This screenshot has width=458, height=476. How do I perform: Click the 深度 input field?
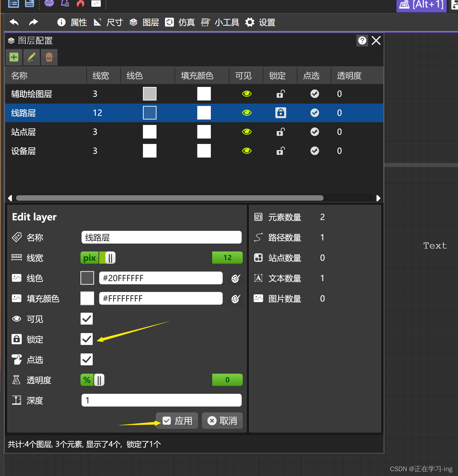(162, 400)
